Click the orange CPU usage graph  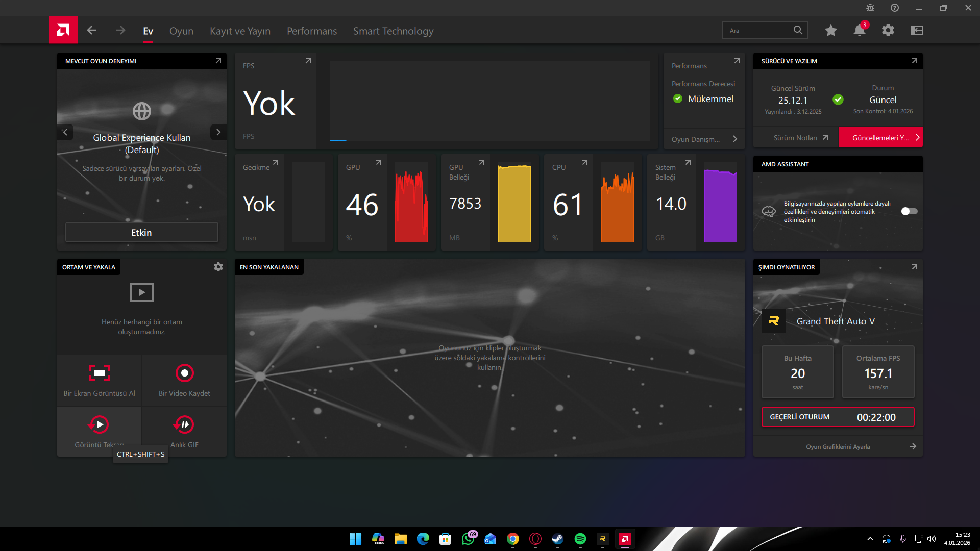618,203
